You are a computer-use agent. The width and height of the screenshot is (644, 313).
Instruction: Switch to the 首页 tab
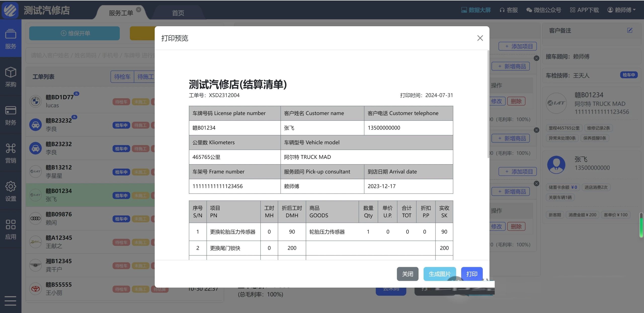pos(178,13)
